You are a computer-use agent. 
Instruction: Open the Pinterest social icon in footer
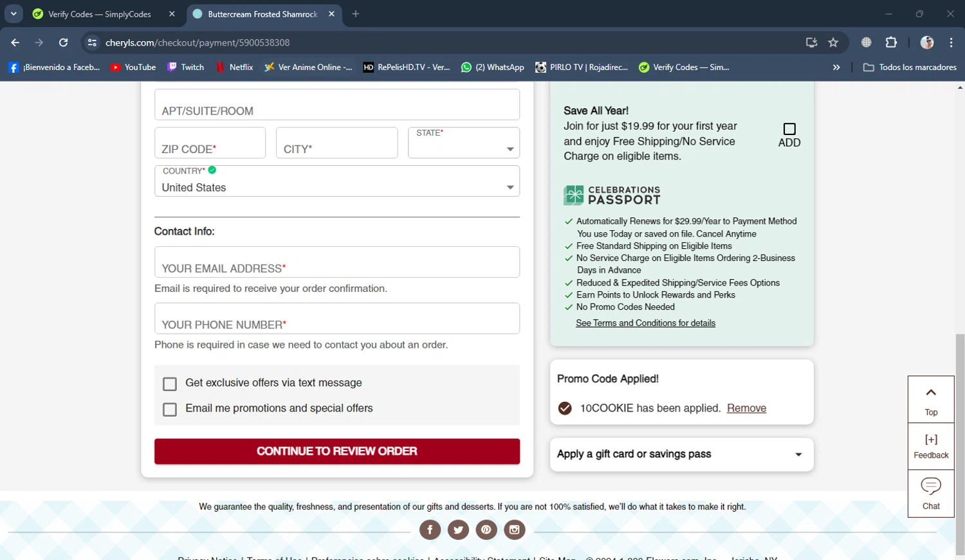click(x=486, y=530)
